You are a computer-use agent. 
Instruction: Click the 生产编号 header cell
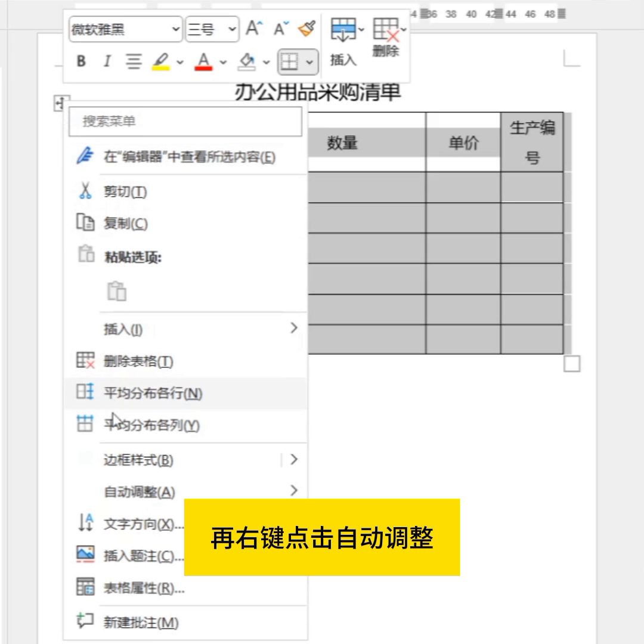click(x=532, y=142)
